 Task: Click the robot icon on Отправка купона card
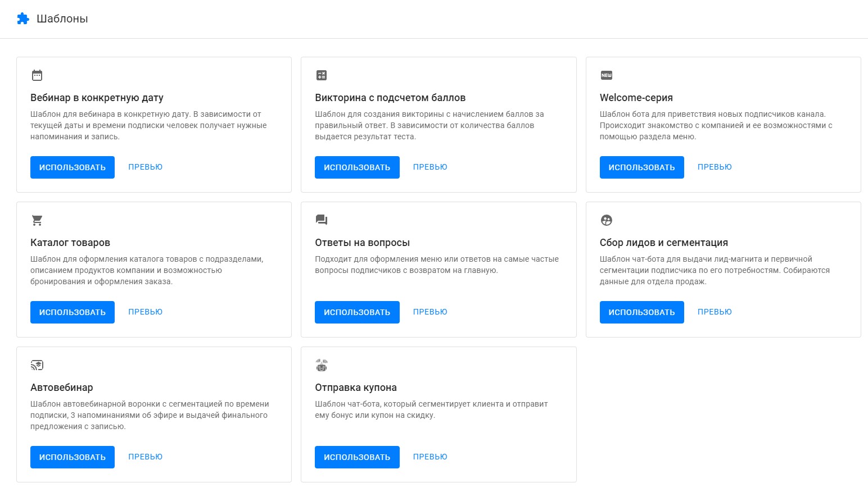[322, 365]
